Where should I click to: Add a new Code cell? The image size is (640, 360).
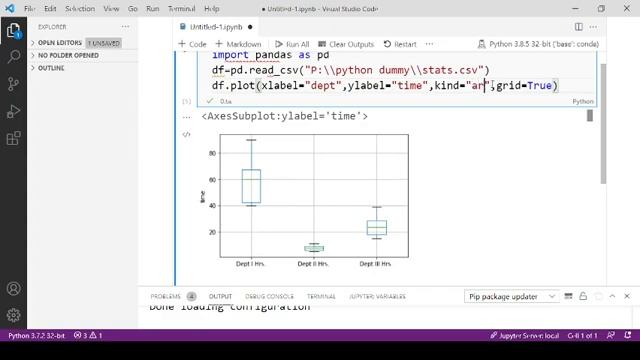click(192, 44)
